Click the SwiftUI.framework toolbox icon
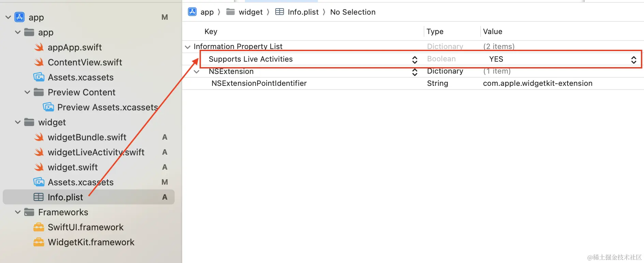The image size is (644, 263). click(x=39, y=227)
